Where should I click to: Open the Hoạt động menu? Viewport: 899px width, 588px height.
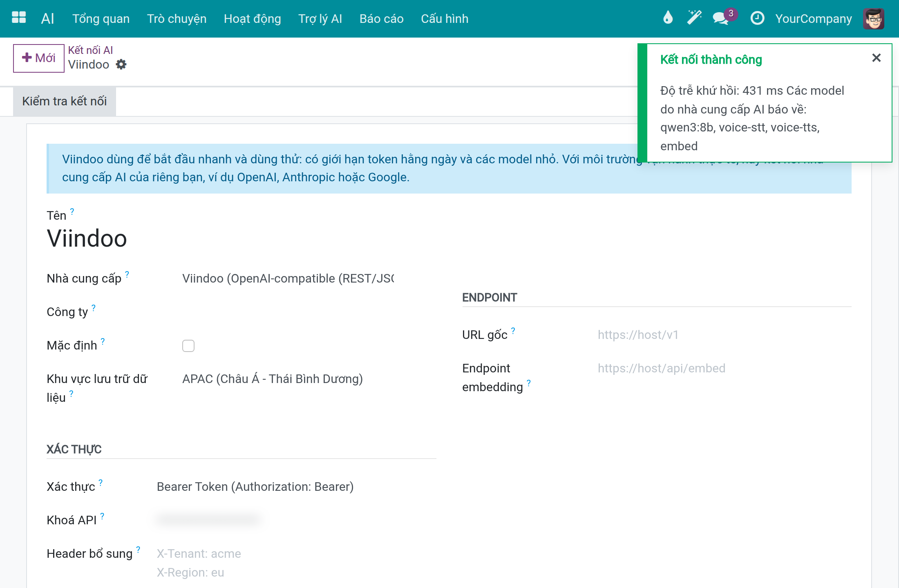[252, 18]
